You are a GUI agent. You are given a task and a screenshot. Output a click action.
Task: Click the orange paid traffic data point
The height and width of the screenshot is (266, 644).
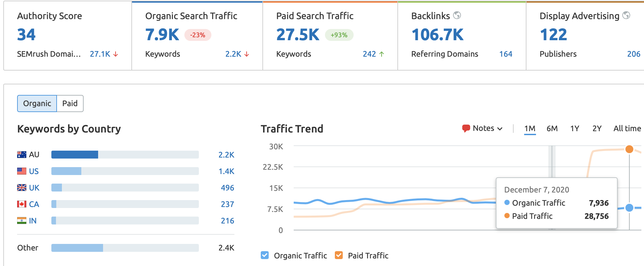[629, 149]
